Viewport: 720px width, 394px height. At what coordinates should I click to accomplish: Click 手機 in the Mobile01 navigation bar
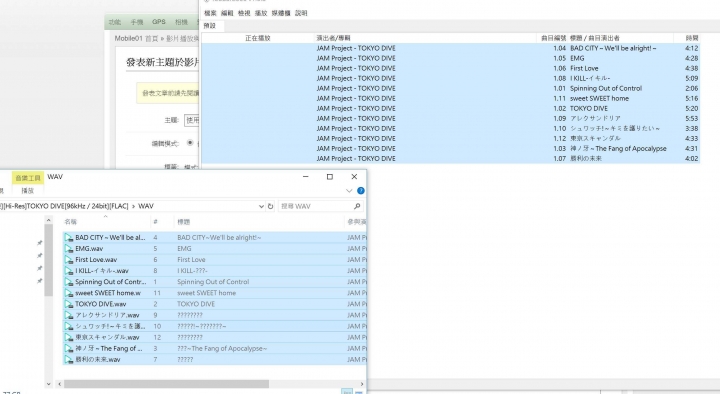(x=137, y=22)
